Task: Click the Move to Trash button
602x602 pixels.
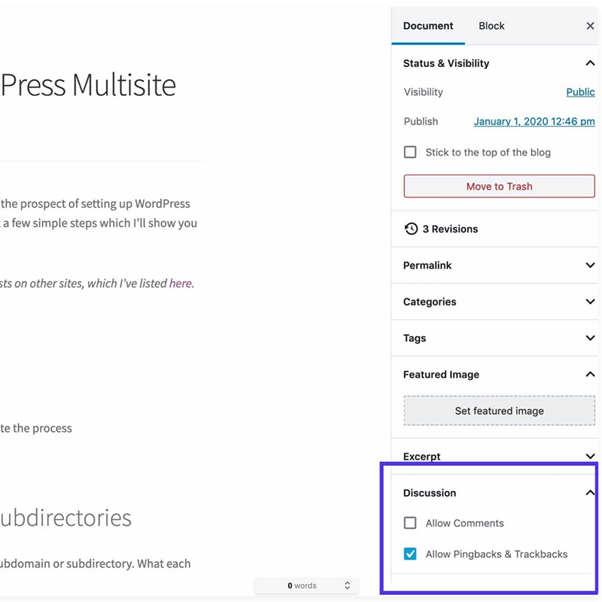Action: click(x=499, y=186)
